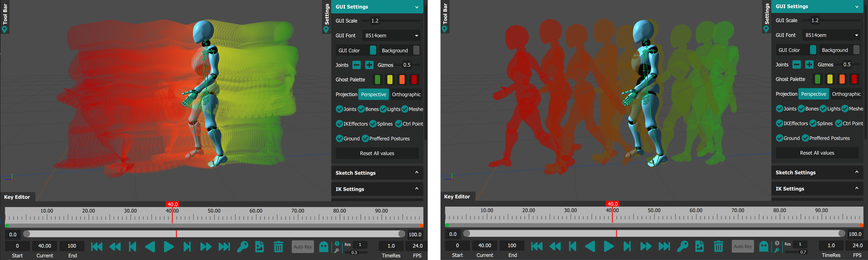Screen dimensions: 868x260
Task: Toggle Preffered Postures checkbox in right window
Action: [805, 138]
